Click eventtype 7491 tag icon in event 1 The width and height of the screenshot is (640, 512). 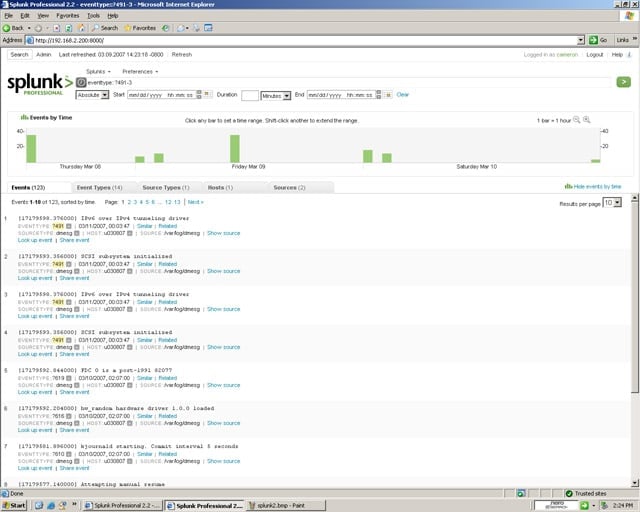(69, 226)
